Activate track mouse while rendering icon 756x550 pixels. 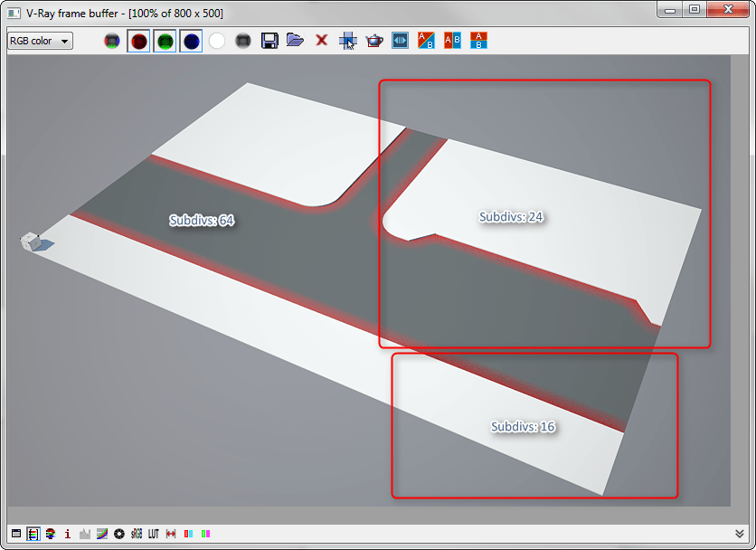point(347,41)
